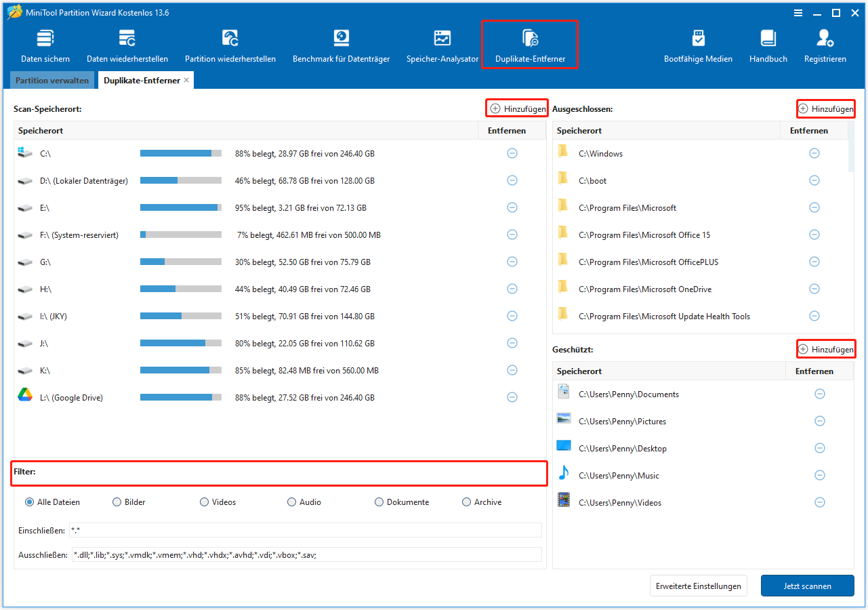The height and width of the screenshot is (610, 868).
Task: Remove drive H:\ from scan locations
Action: pyautogui.click(x=512, y=289)
